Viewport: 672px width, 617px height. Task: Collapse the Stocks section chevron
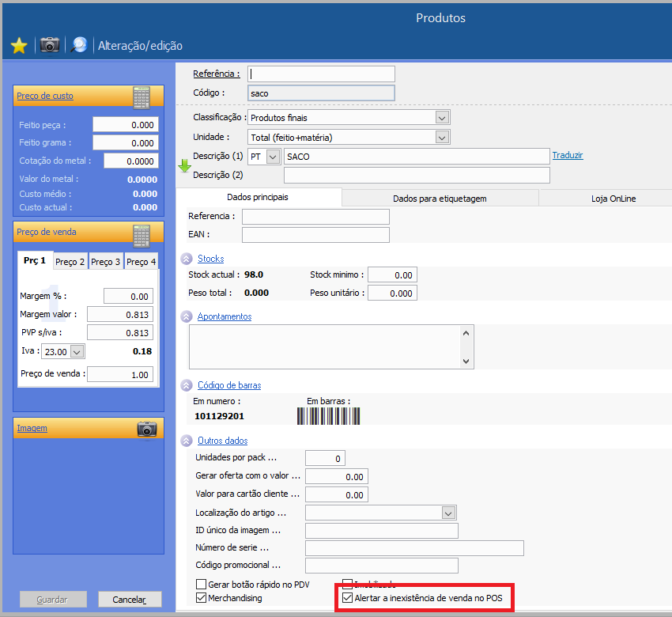pos(187,259)
